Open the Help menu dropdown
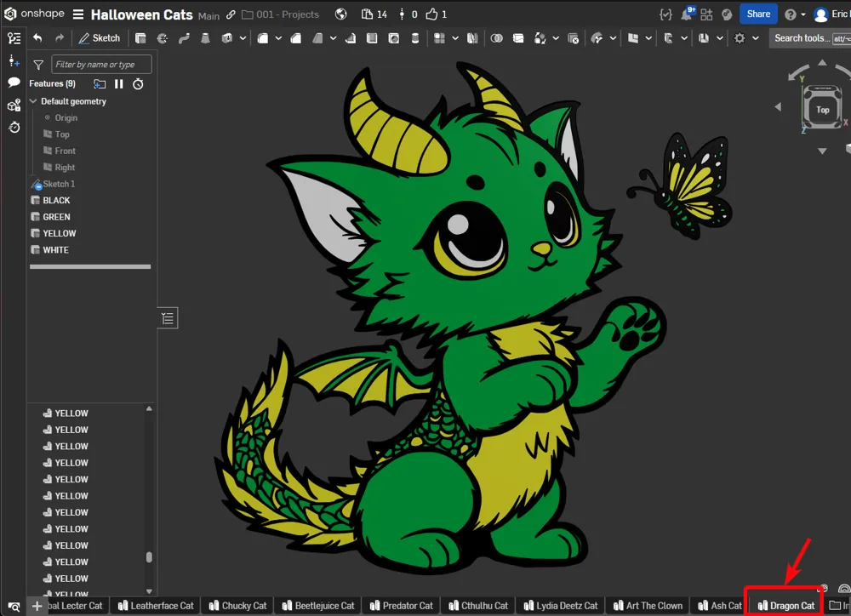851x616 pixels. [x=794, y=14]
